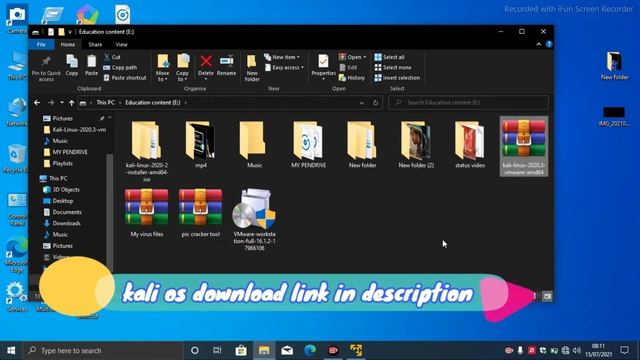Select kali-linux-2020.2-installer-amd64-iso folder
Screen dimensions: 640x360
[x=147, y=151]
